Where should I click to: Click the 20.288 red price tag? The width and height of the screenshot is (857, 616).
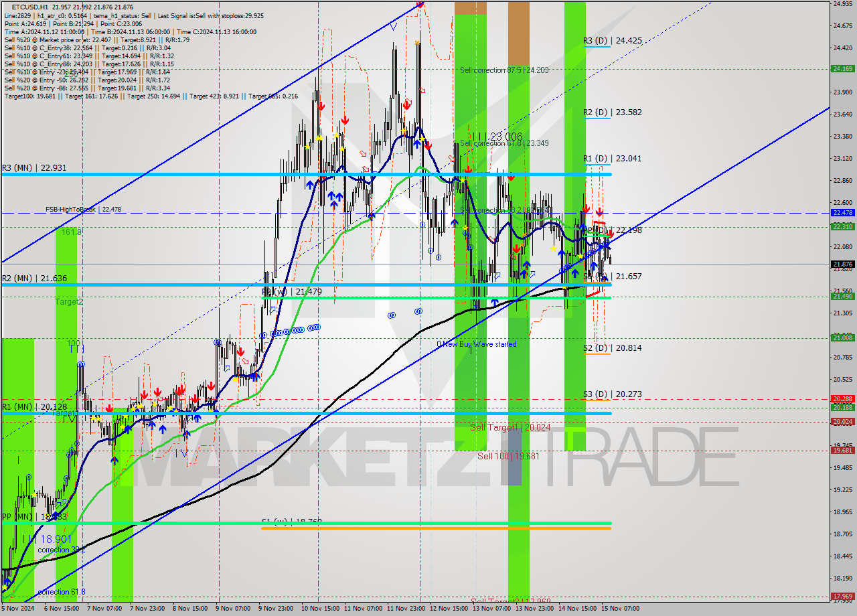click(x=842, y=398)
